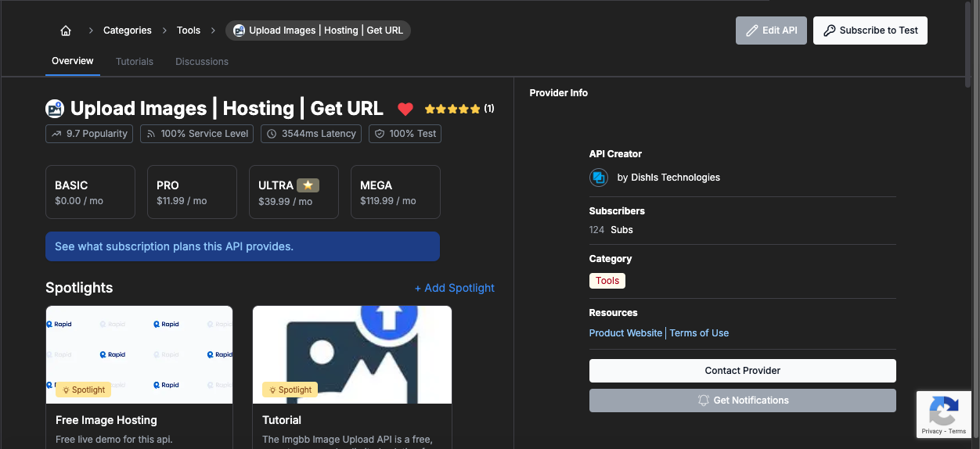The width and height of the screenshot is (980, 449).
Task: Click the API Creator label
Action: tap(615, 154)
